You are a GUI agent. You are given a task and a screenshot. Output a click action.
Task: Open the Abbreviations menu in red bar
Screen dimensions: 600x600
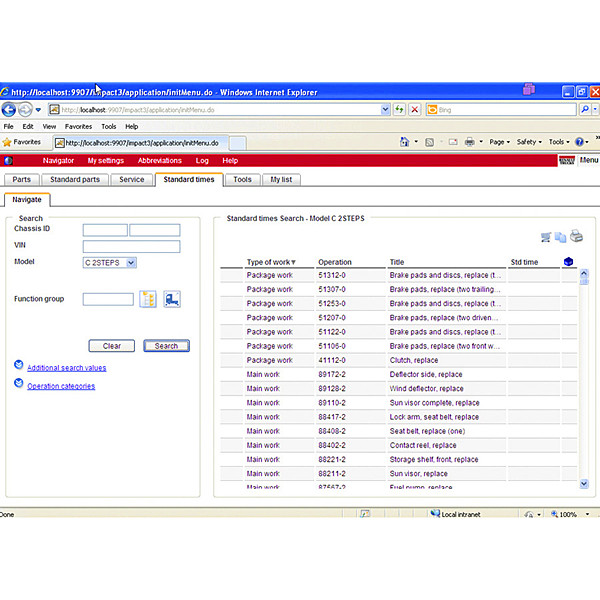tap(159, 160)
